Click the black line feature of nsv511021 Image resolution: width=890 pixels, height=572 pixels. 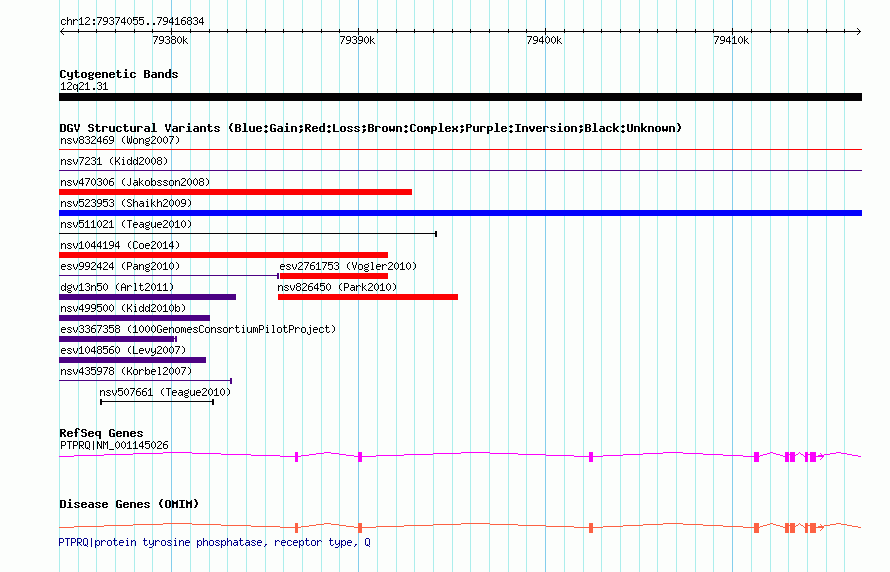tap(248, 234)
